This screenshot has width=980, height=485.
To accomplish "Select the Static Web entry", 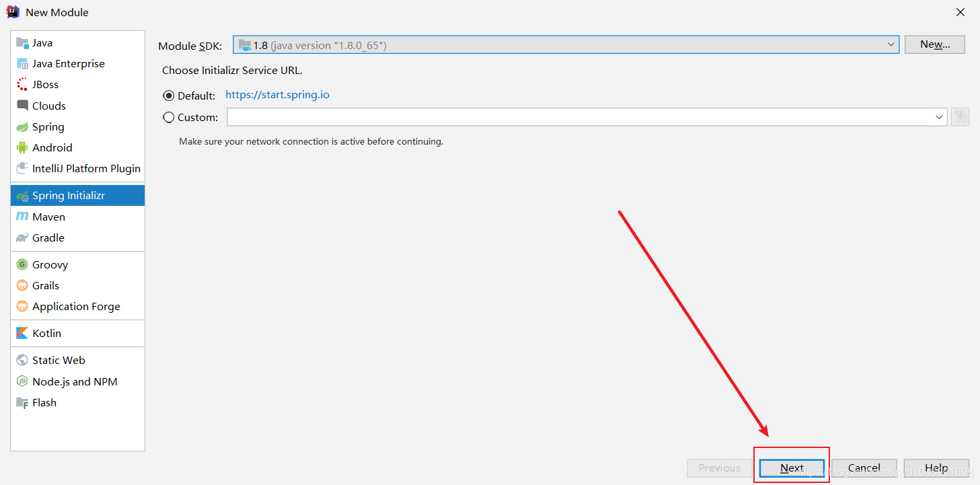I will pos(78,361).
